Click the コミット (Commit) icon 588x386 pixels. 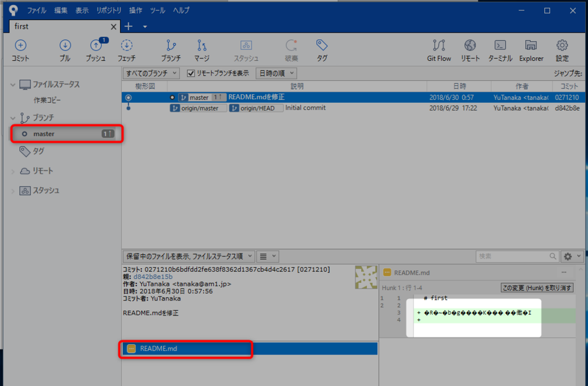click(20, 50)
